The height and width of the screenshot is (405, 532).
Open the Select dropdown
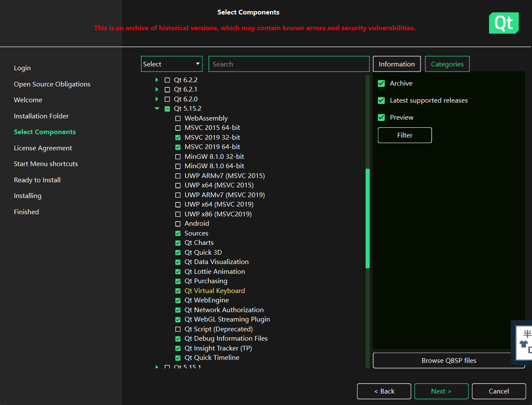click(x=172, y=64)
